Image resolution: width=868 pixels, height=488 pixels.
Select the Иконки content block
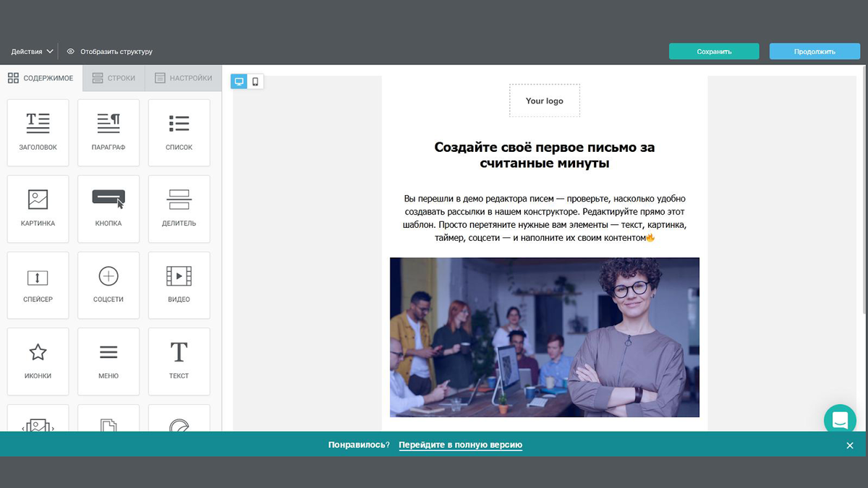pyautogui.click(x=38, y=361)
